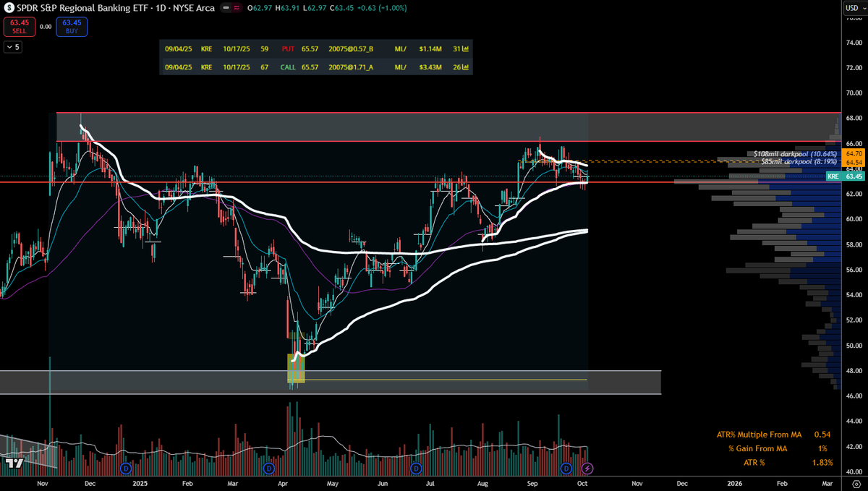This screenshot has height=491, width=868.
Task: Click the dividend D marker just before October
Action: [x=567, y=469]
